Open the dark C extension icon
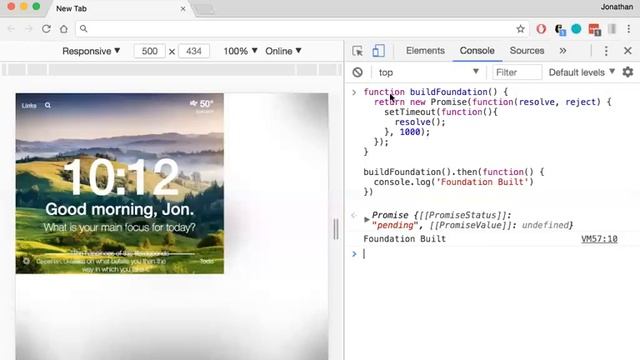Image resolution: width=640 pixels, height=360 pixels. [560, 29]
